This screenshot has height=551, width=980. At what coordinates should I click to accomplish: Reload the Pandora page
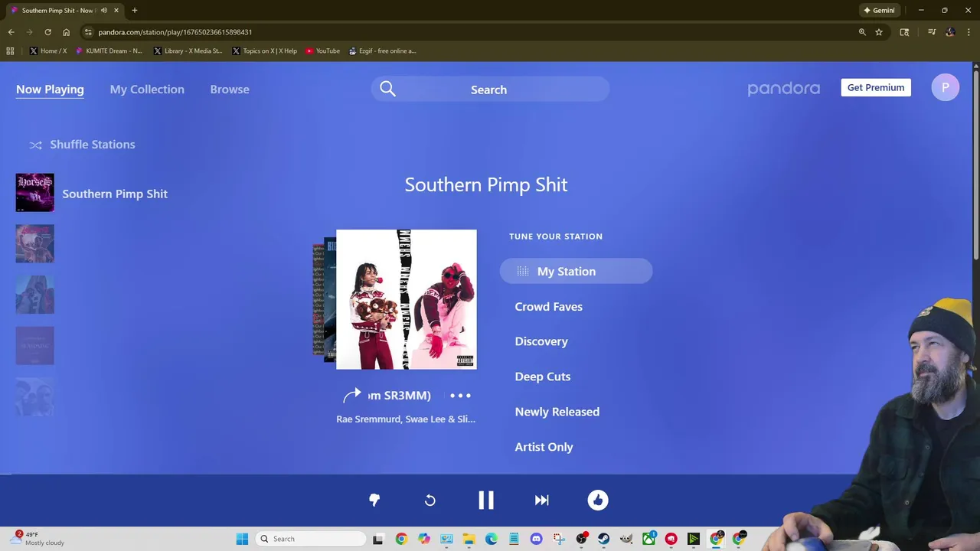tap(47, 32)
